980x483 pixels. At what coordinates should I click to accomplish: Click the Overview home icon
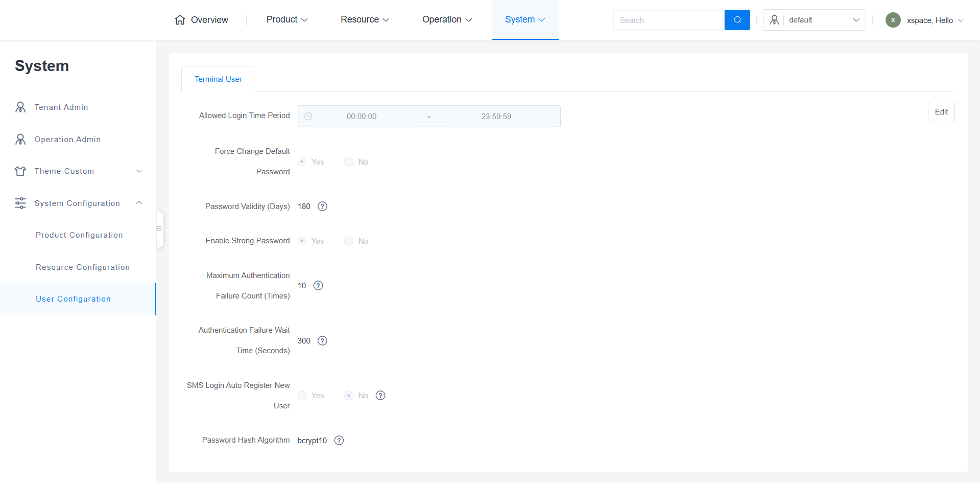tap(180, 20)
